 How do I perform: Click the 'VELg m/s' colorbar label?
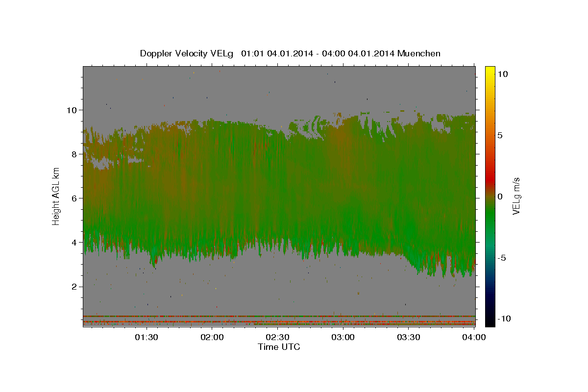coord(516,196)
